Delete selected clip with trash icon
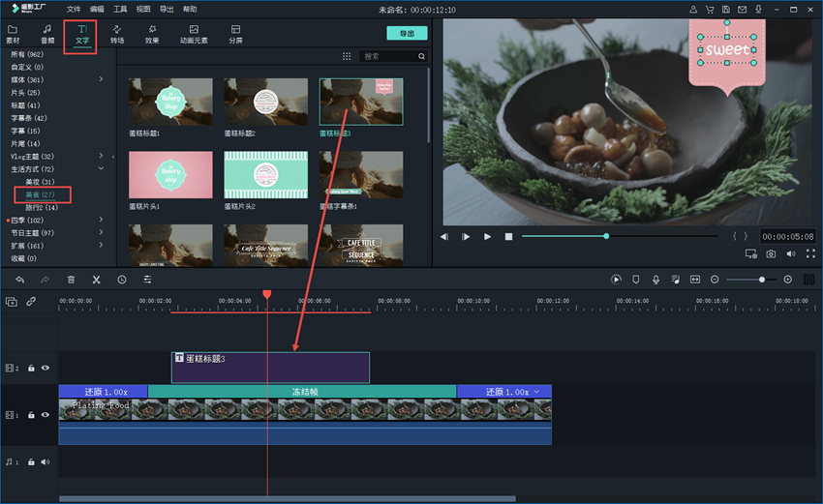This screenshot has width=823, height=504. click(71, 280)
